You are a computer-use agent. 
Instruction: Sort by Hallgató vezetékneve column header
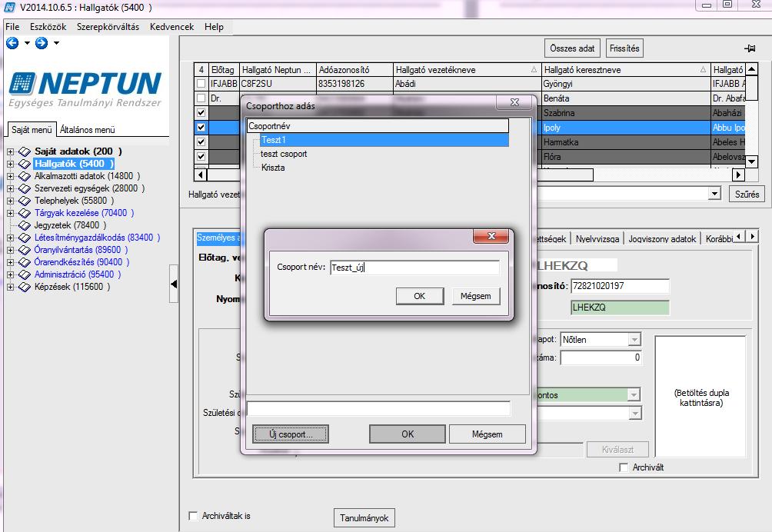point(467,70)
